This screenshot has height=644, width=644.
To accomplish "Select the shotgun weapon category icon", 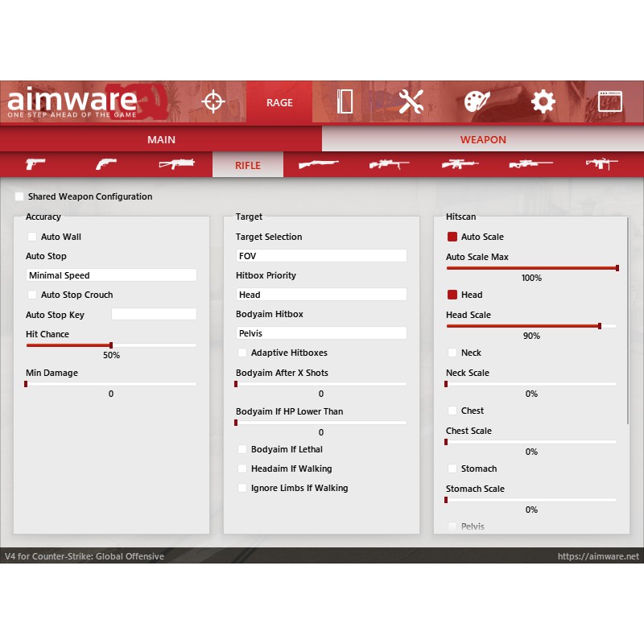I will click(x=318, y=164).
